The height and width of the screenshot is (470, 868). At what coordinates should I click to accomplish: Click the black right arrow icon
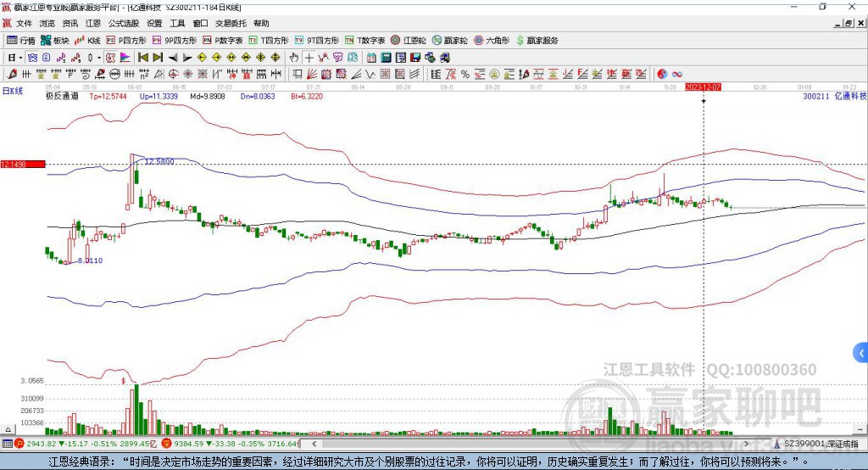[187, 58]
